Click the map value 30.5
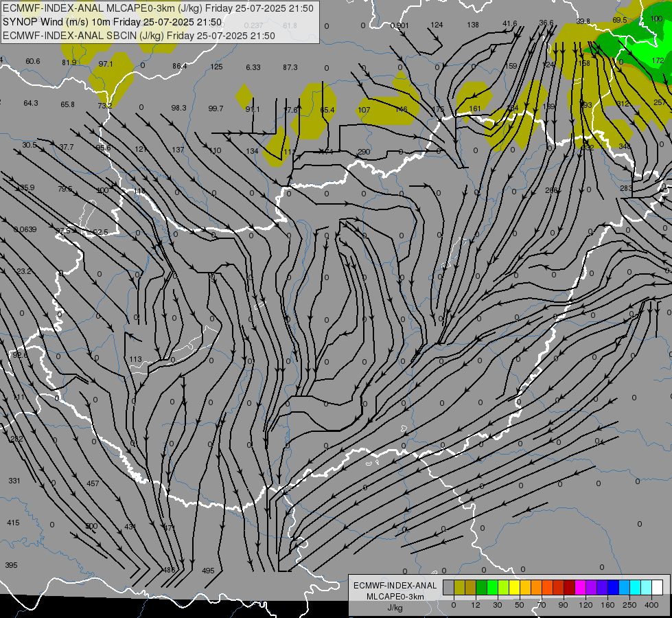672x618 pixels. pos(30,146)
